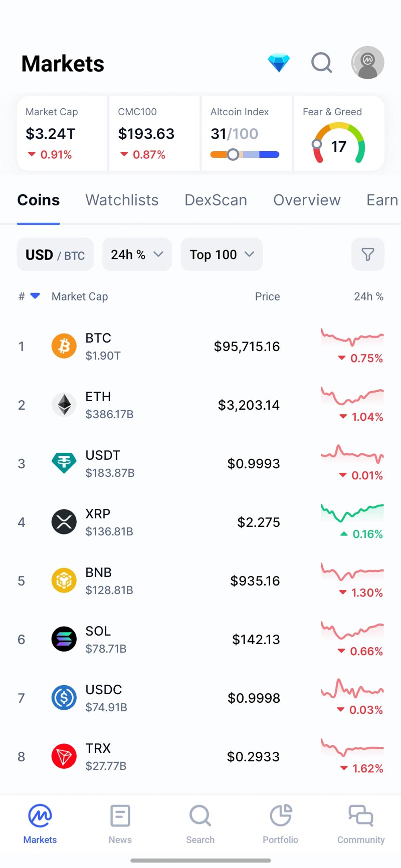This screenshot has height=868, width=401.
Task: Tap the blue diamond premium icon
Action: coord(279,63)
